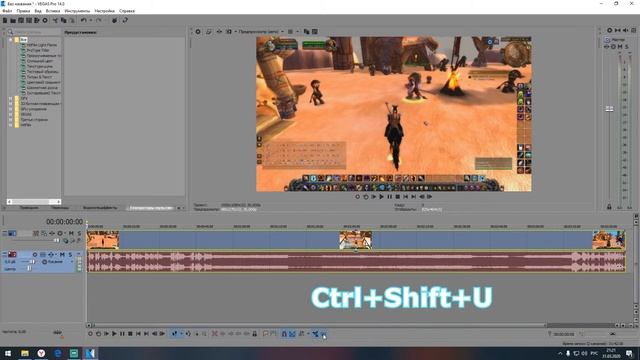The width and height of the screenshot is (640, 360).
Task: Insert a marker using timeline toolbar icon
Action: click(x=265, y=334)
